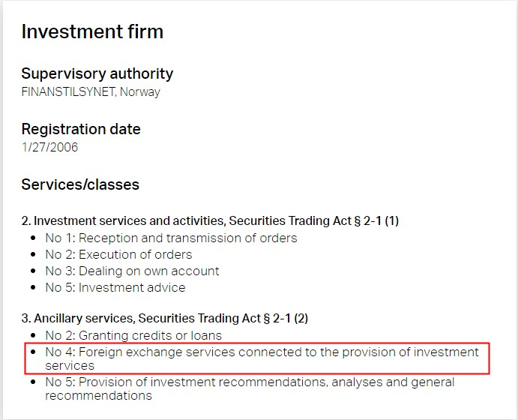This screenshot has height=420, width=518.
Task: Click the "Supervisory authority" heading
Action: (97, 73)
